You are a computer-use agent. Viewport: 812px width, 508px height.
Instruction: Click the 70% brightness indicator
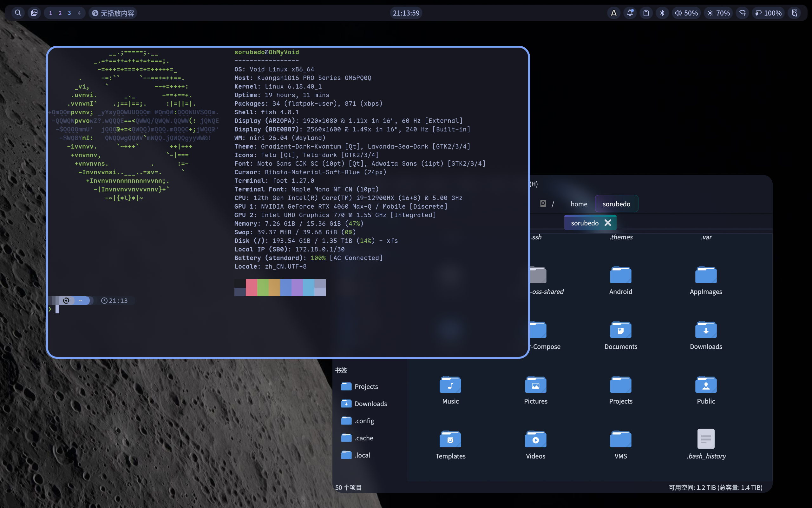[718, 13]
